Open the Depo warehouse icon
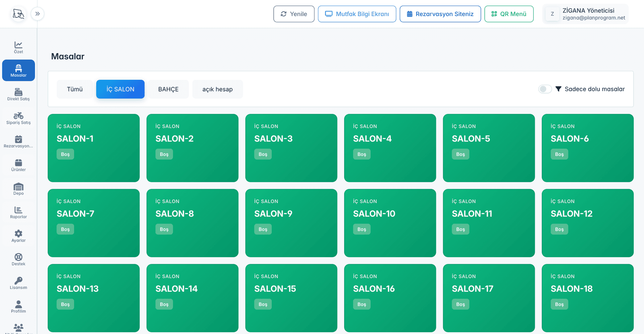The width and height of the screenshot is (644, 334). coord(19,187)
